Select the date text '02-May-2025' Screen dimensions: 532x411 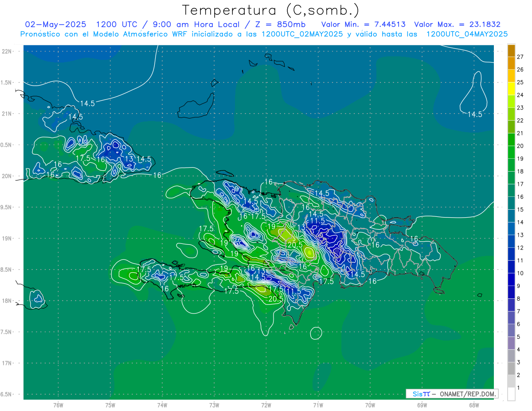(55, 24)
